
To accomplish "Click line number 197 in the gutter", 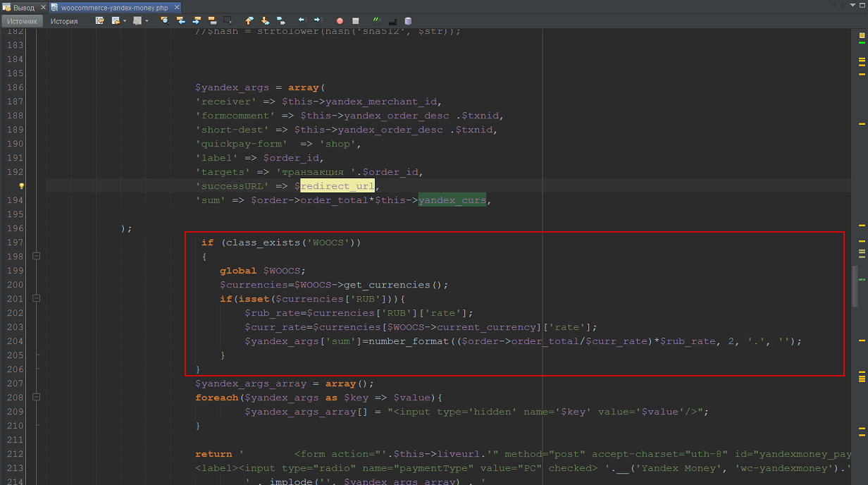I will tap(15, 242).
